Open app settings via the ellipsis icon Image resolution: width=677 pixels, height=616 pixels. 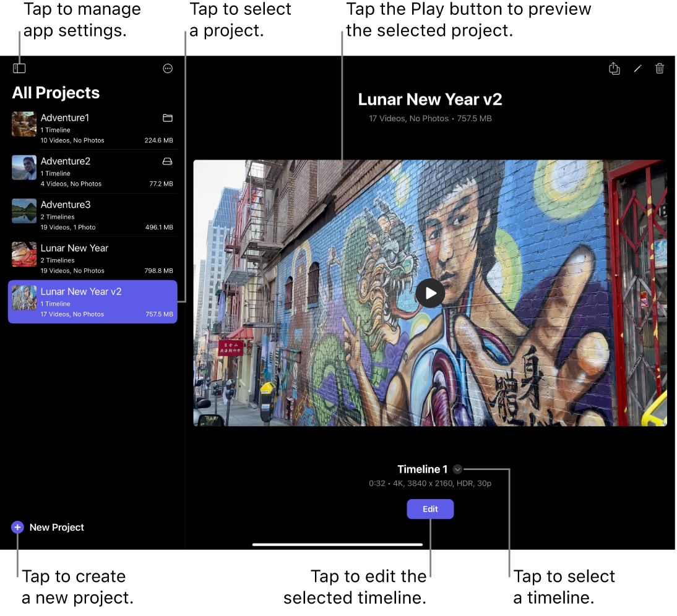pos(168,69)
